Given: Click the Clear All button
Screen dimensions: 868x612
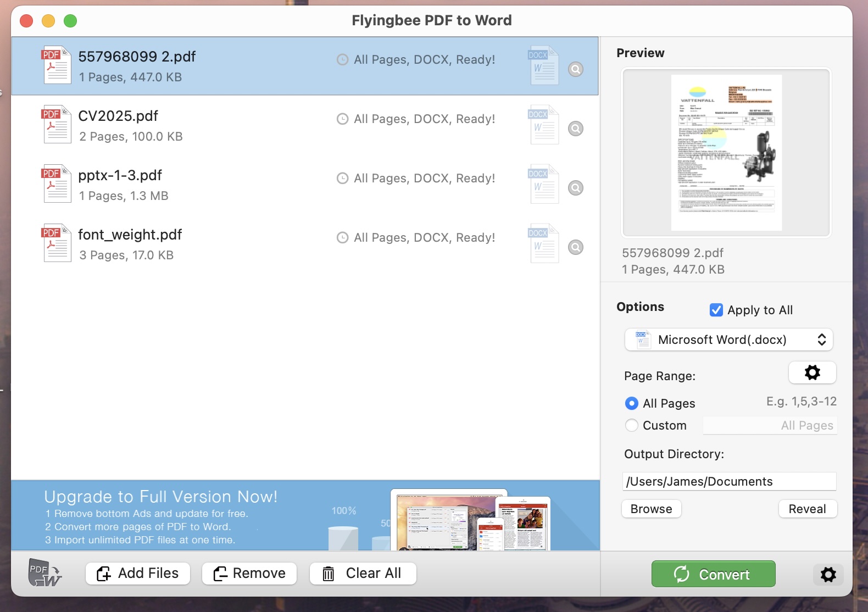Looking at the screenshot, I should [363, 574].
